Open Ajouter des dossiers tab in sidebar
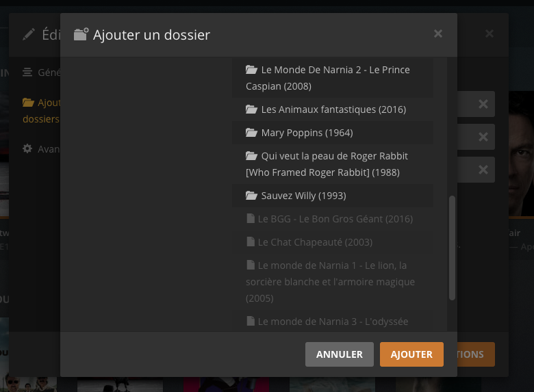 pyautogui.click(x=41, y=111)
